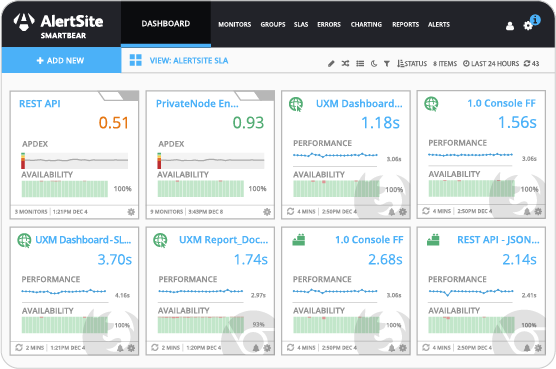
Task: Open the REST API tile title
Action: (x=40, y=104)
